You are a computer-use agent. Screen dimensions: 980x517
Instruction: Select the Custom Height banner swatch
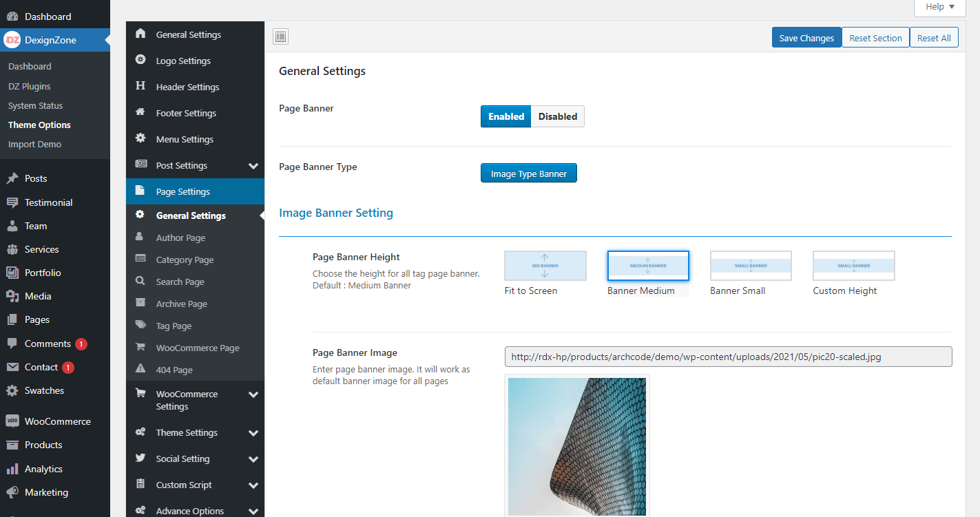click(x=853, y=266)
